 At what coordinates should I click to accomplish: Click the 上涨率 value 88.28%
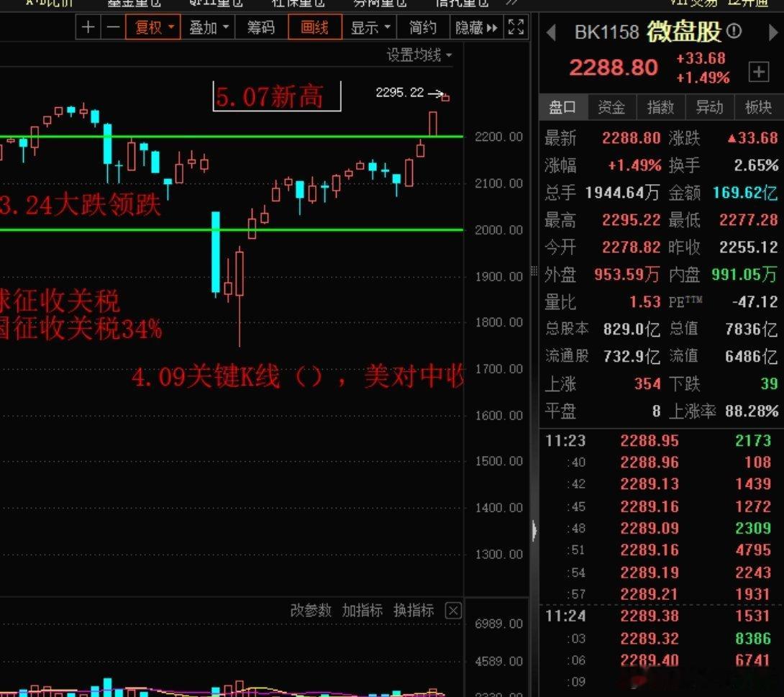click(x=752, y=411)
